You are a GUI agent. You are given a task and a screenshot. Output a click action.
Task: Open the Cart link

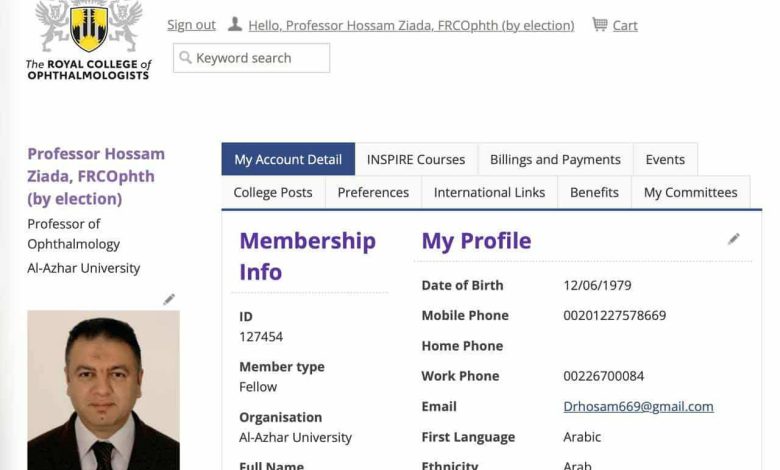click(625, 25)
